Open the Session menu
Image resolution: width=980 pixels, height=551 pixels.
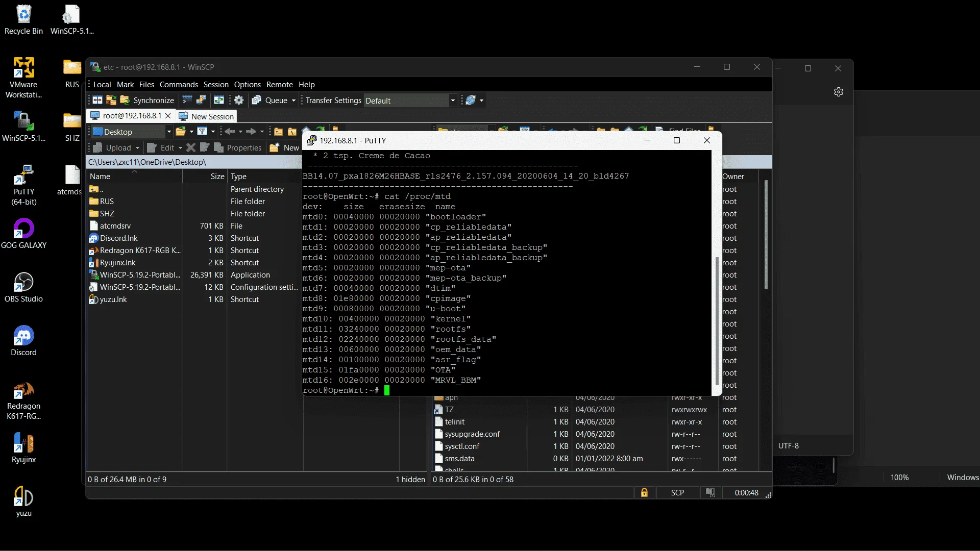pyautogui.click(x=216, y=84)
